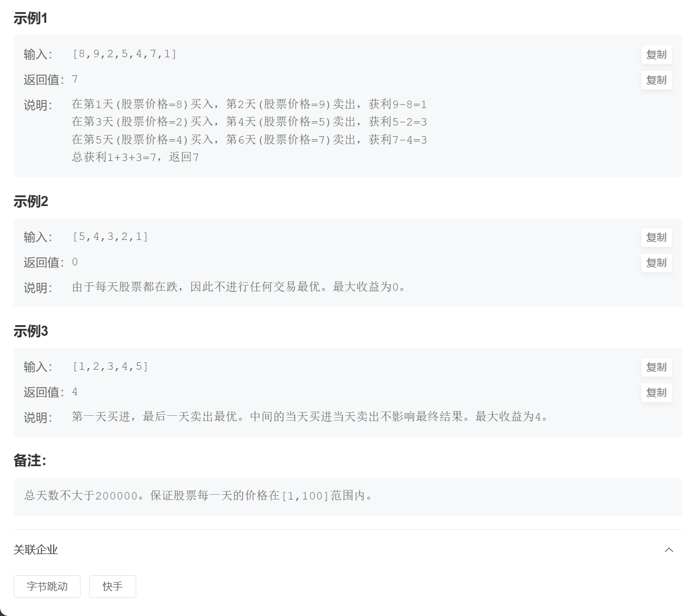Copy the example 3 input [1,2,3,4,5]
The image size is (696, 616).
point(656,367)
